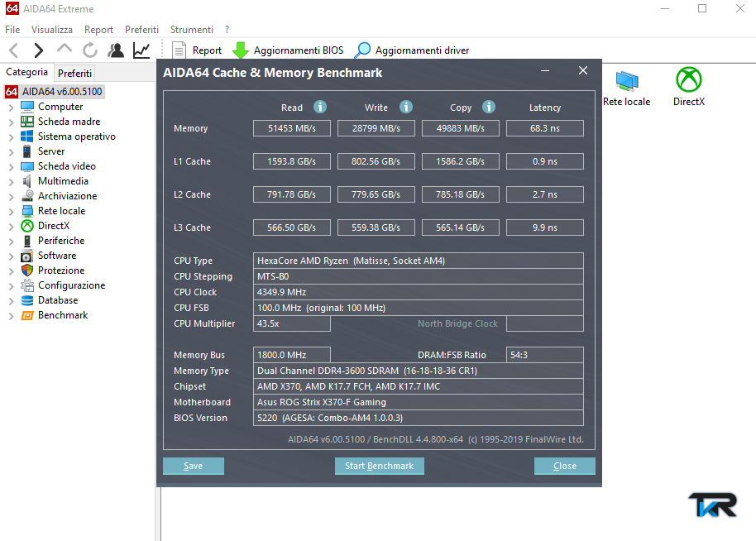Save the benchmark results
The image size is (756, 541).
point(194,466)
